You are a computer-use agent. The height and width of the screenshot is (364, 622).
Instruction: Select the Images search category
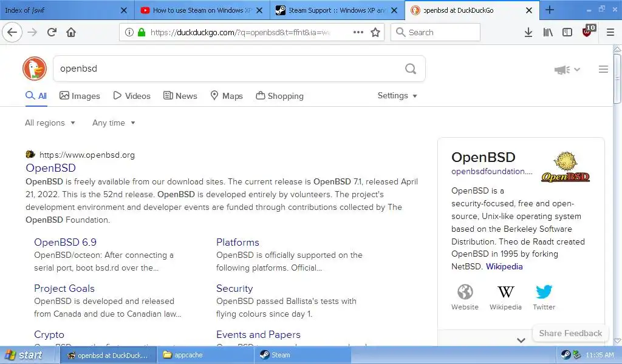[80, 96]
